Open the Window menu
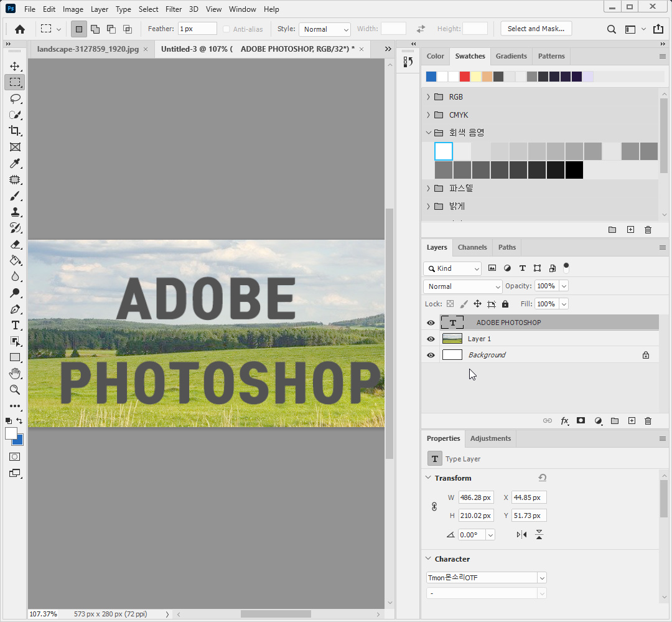 242,9
